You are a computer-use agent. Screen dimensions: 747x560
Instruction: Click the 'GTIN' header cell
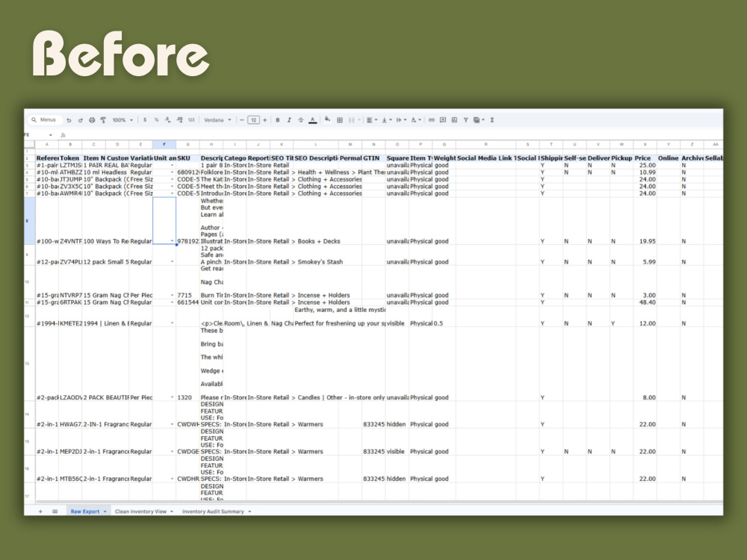point(373,158)
